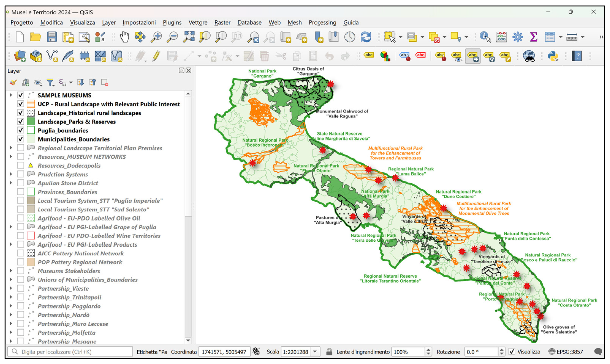
Task: Open the Field Calculator abacus icon
Action: click(501, 37)
